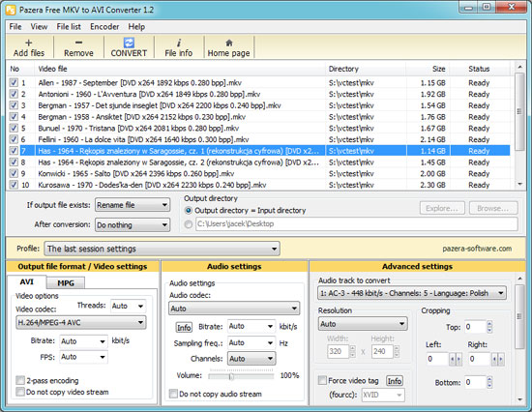Click the output directory path field
Screen dimensions: 532x412
coord(356,224)
